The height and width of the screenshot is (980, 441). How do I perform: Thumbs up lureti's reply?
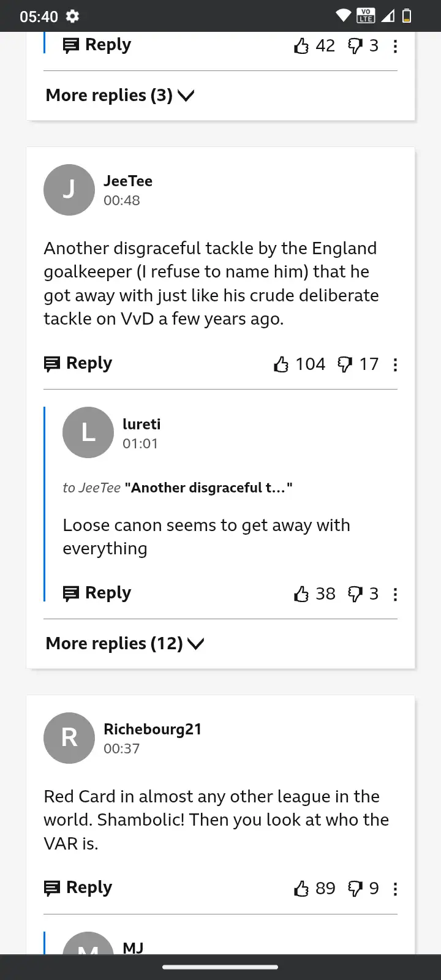coord(301,594)
